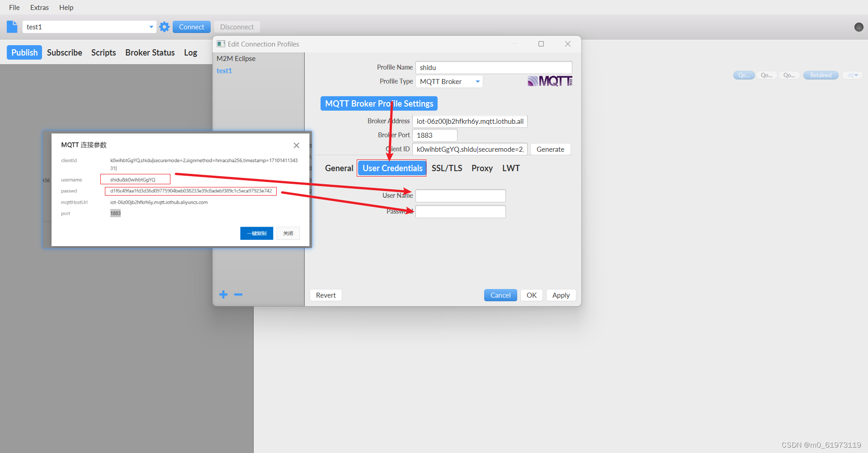
Task: Open the Extras menu
Action: coord(39,7)
